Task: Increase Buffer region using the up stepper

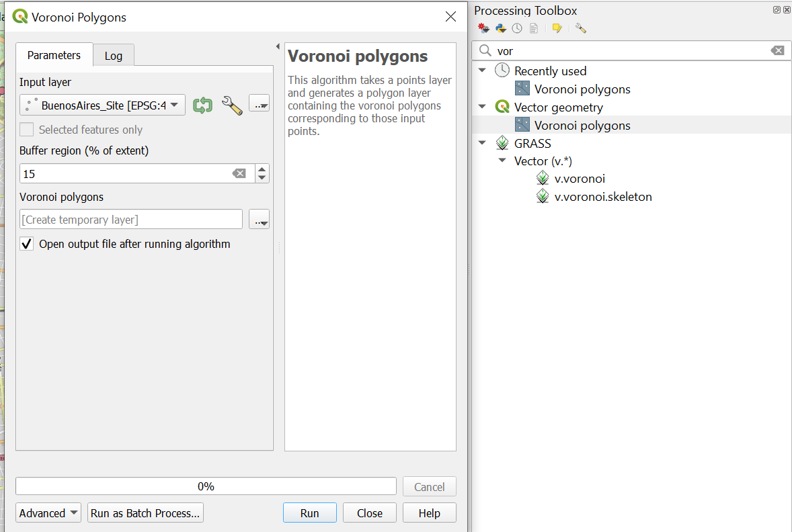Action: click(262, 169)
